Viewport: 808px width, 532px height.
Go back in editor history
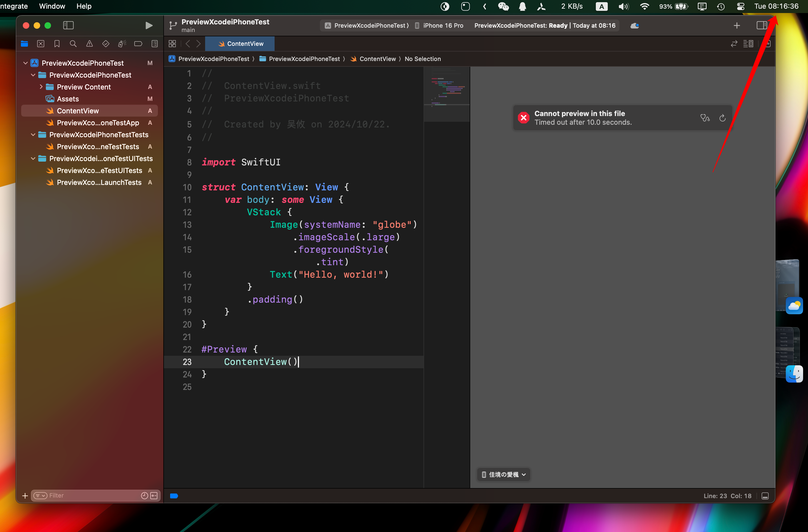click(188, 44)
